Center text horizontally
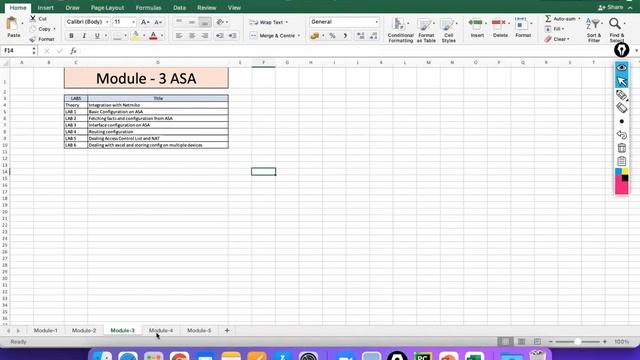640x360 pixels. point(192,36)
